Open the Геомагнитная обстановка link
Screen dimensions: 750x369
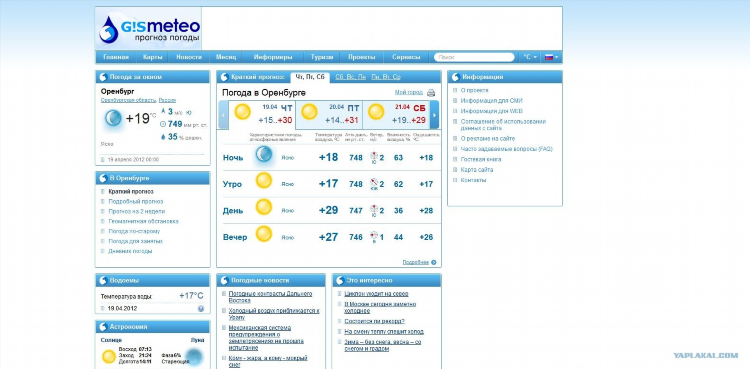(143, 222)
